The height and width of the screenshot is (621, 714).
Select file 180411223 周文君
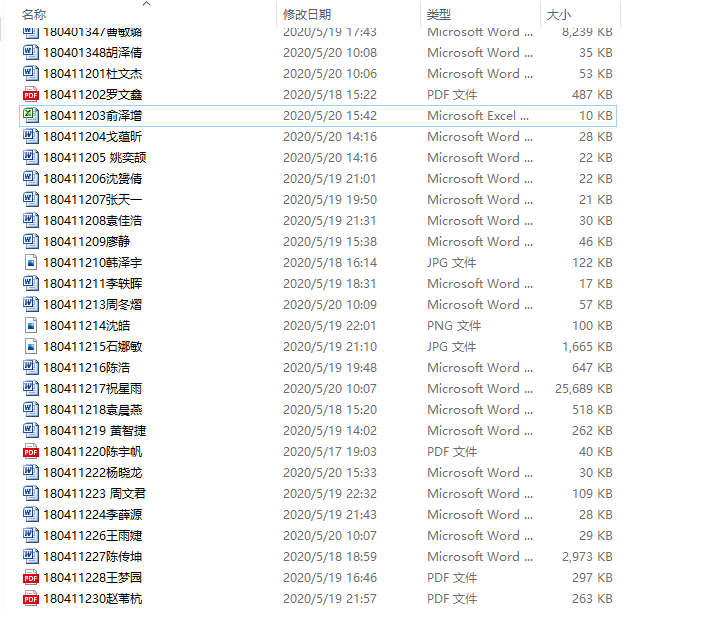(94, 494)
